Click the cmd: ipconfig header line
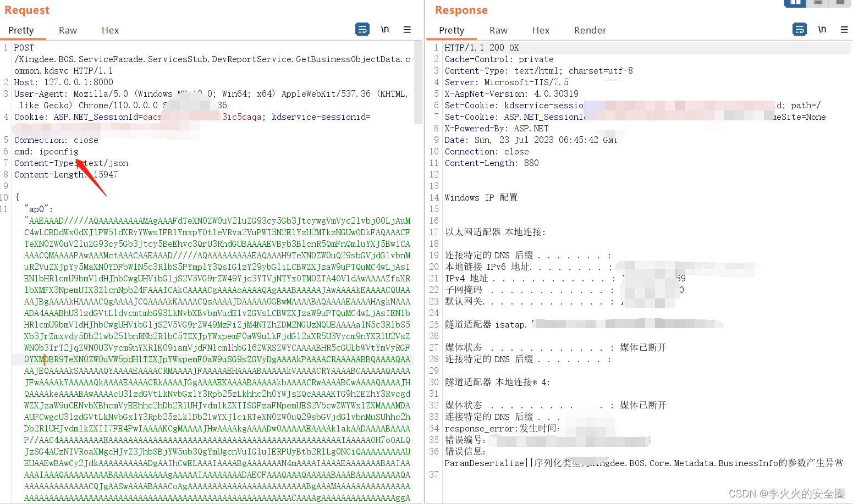The width and height of the screenshot is (853, 504). (46, 152)
